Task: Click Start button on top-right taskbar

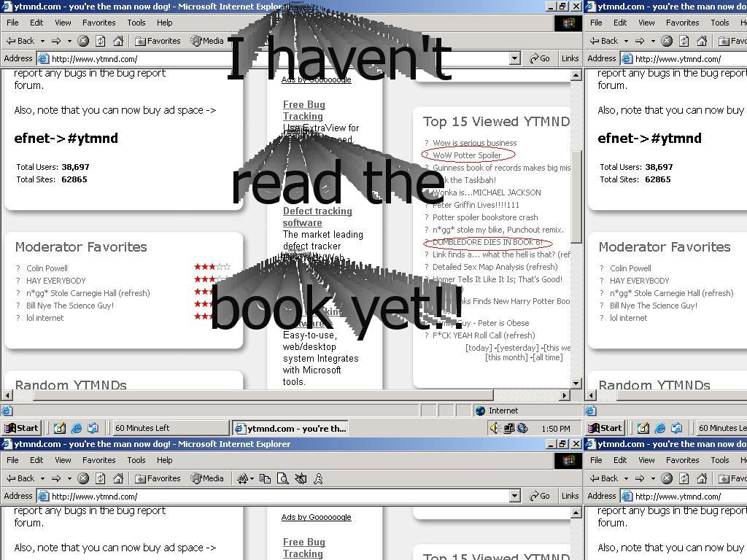Action: [605, 428]
